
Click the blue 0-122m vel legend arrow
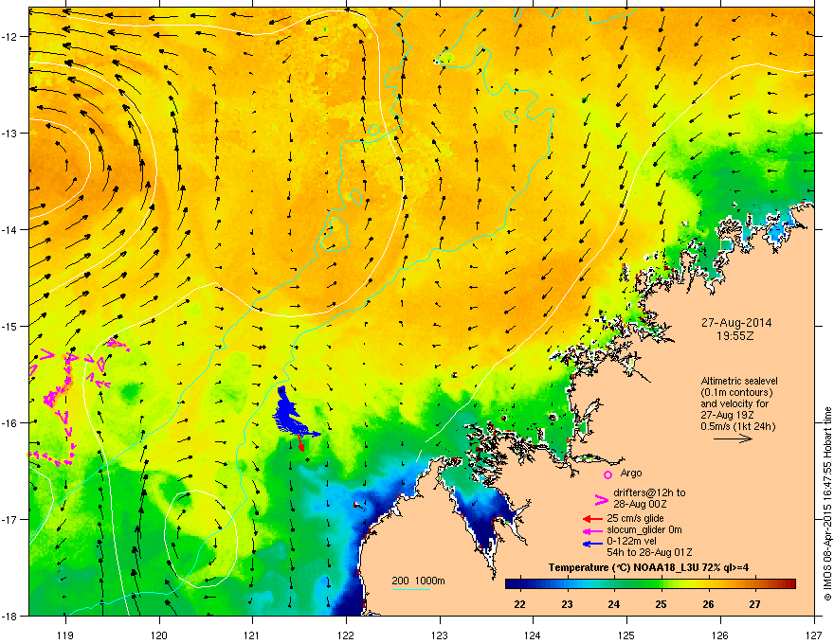coord(592,544)
